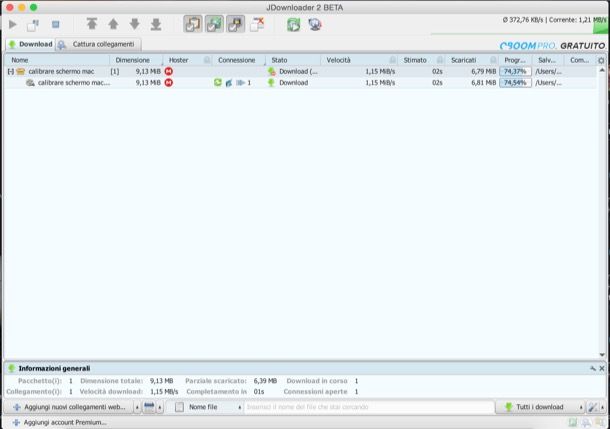Start all downloads with the play button
This screenshot has height=429, width=610.
[x=12, y=25]
